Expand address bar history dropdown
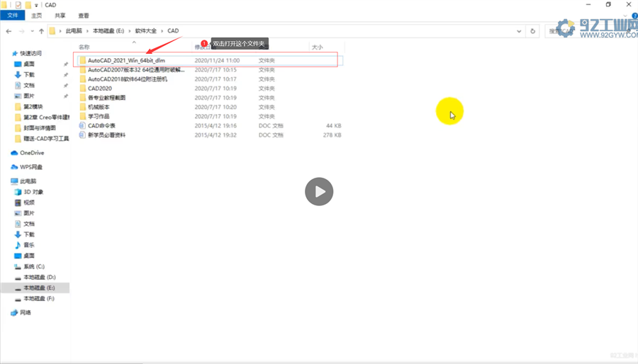The height and width of the screenshot is (364, 638). (x=519, y=31)
